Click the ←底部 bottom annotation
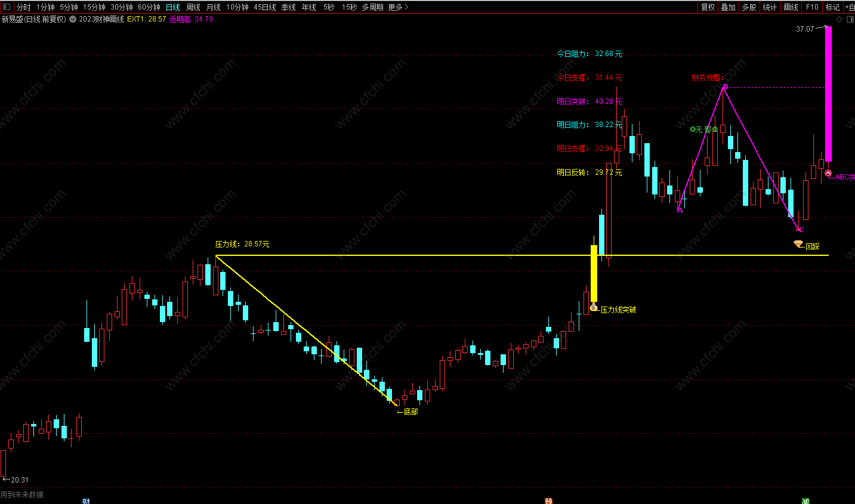Viewport: 855px width, 504px height. tap(408, 412)
